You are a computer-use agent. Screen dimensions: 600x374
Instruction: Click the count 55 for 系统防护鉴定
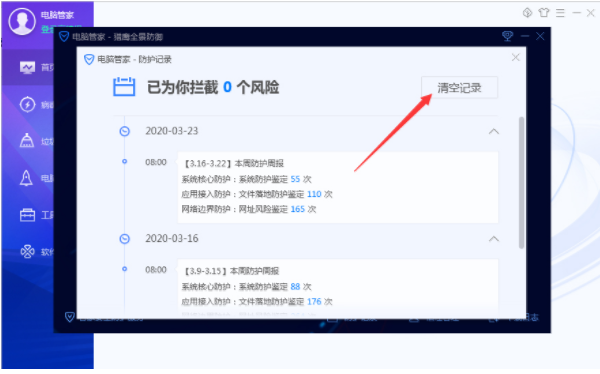(x=295, y=179)
